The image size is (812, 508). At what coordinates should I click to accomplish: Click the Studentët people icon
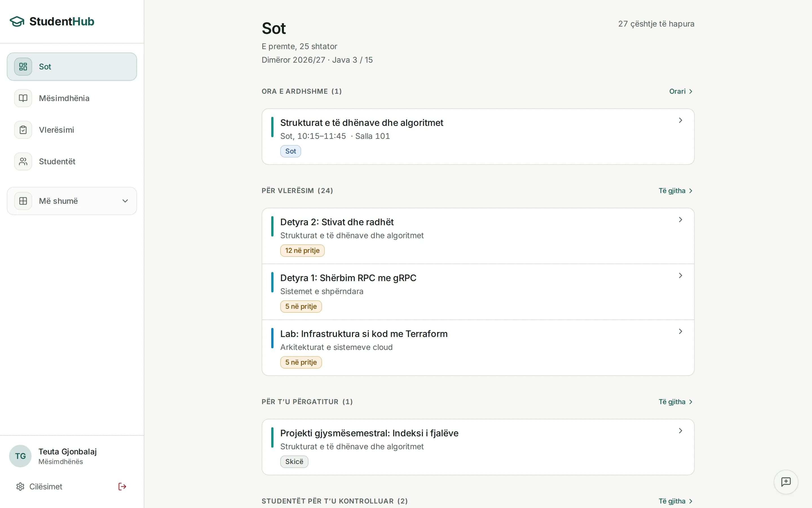point(23,161)
